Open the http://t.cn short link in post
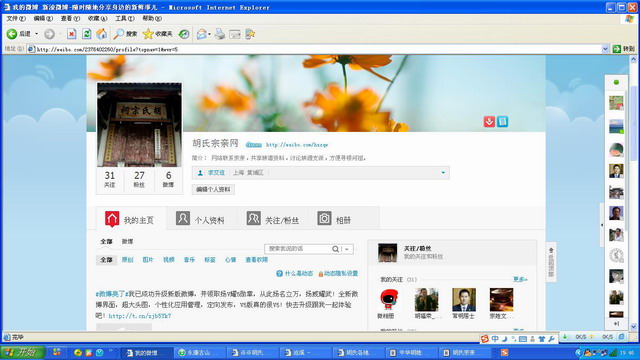 tap(140, 316)
